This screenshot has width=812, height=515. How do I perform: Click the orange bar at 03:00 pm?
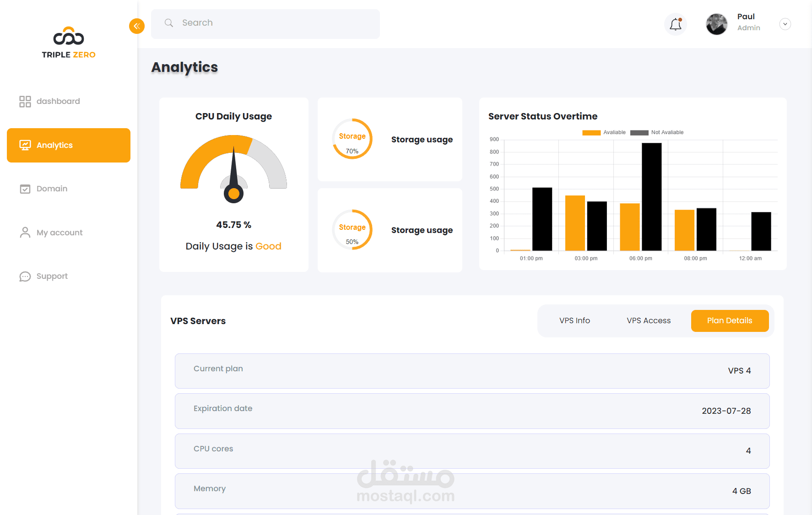575,223
